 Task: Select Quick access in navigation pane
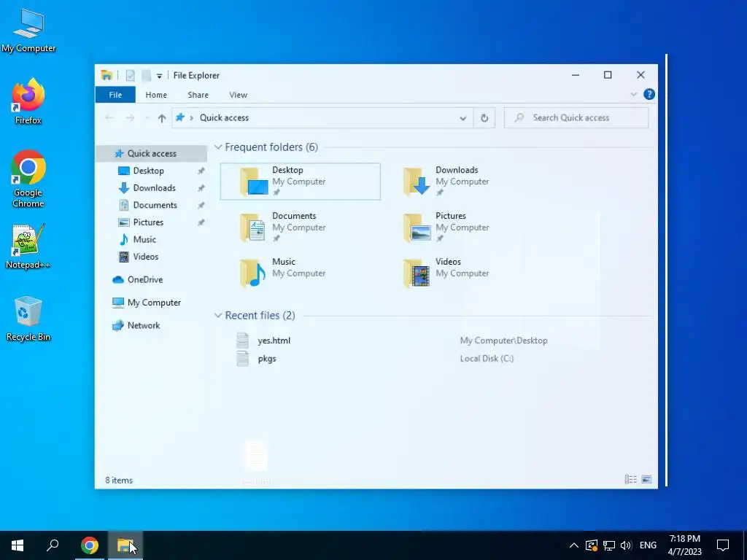[152, 153]
